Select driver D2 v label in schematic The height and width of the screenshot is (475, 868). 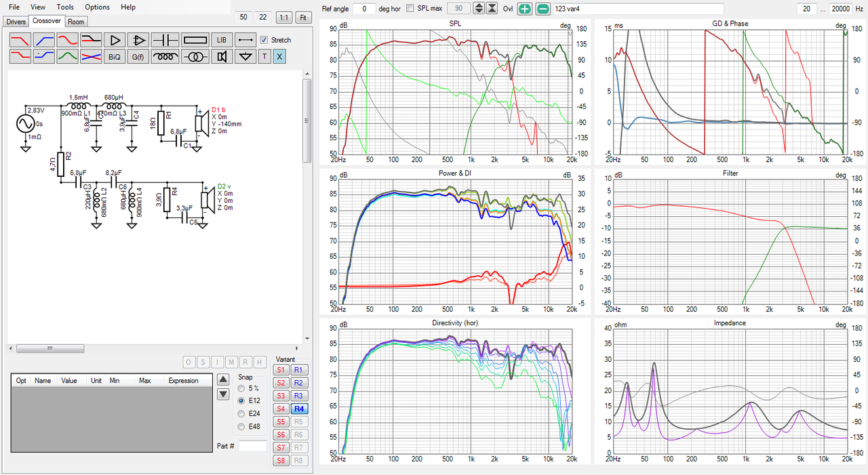pyautogui.click(x=224, y=186)
